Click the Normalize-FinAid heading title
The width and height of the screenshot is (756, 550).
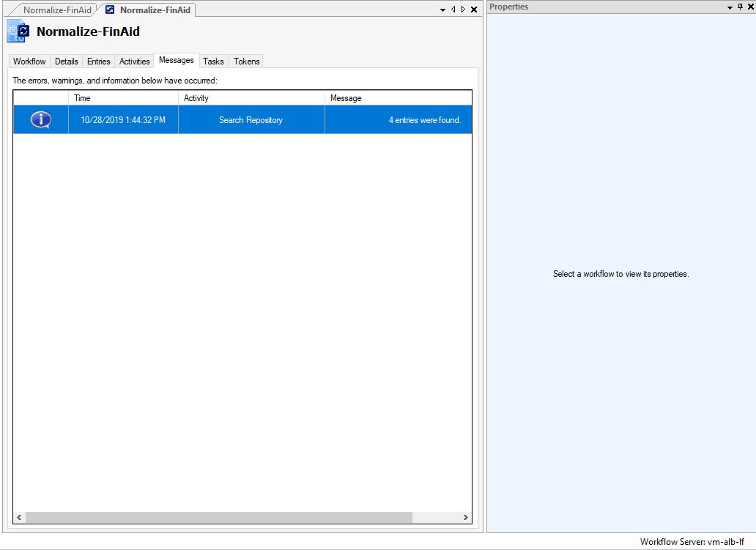88,31
